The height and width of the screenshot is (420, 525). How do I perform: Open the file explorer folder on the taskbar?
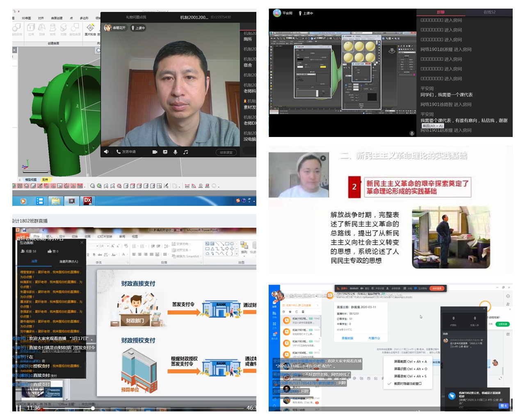click(56, 201)
